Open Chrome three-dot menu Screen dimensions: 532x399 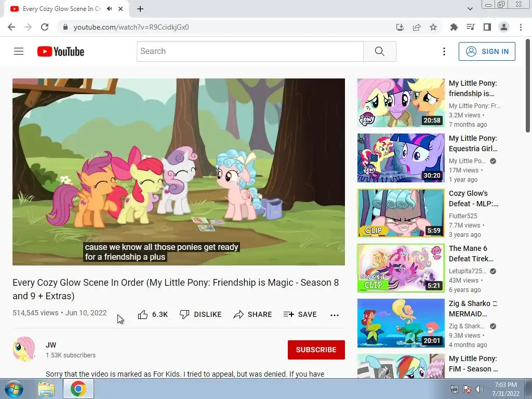[521, 27]
